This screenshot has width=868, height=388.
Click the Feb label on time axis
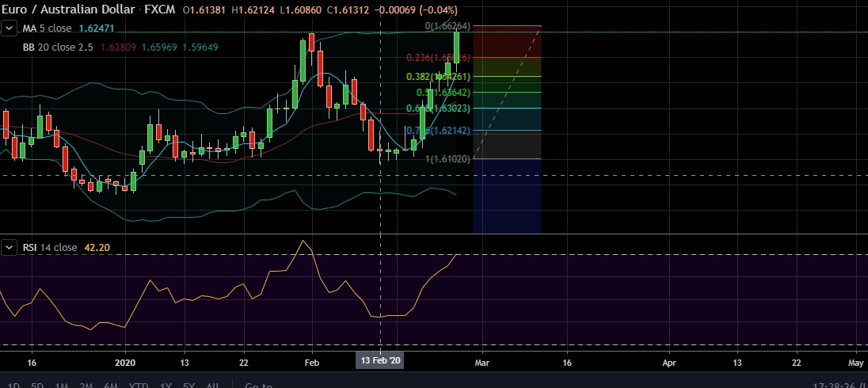point(312,363)
